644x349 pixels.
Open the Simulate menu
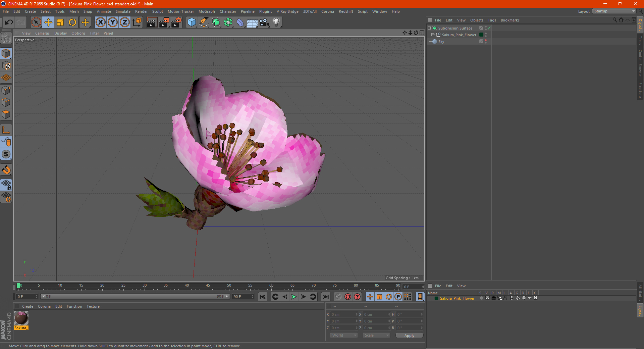coord(123,11)
